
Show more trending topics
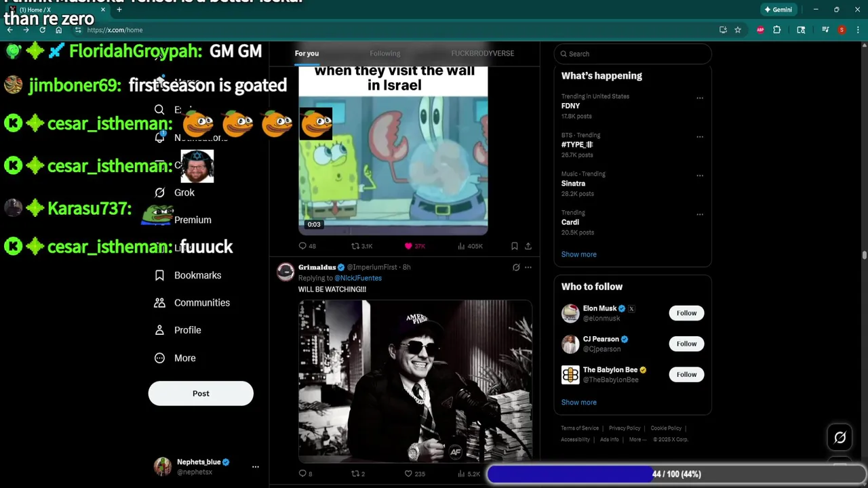[x=578, y=254]
